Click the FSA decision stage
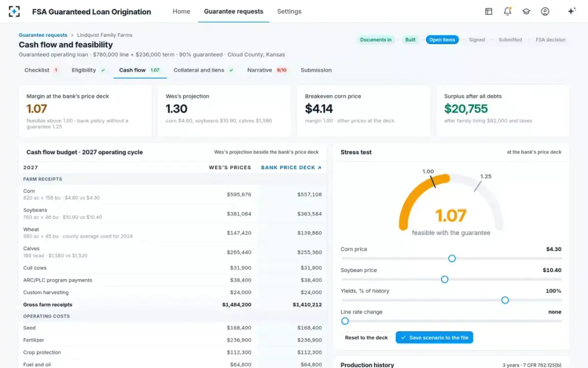588x368 pixels. click(x=551, y=40)
